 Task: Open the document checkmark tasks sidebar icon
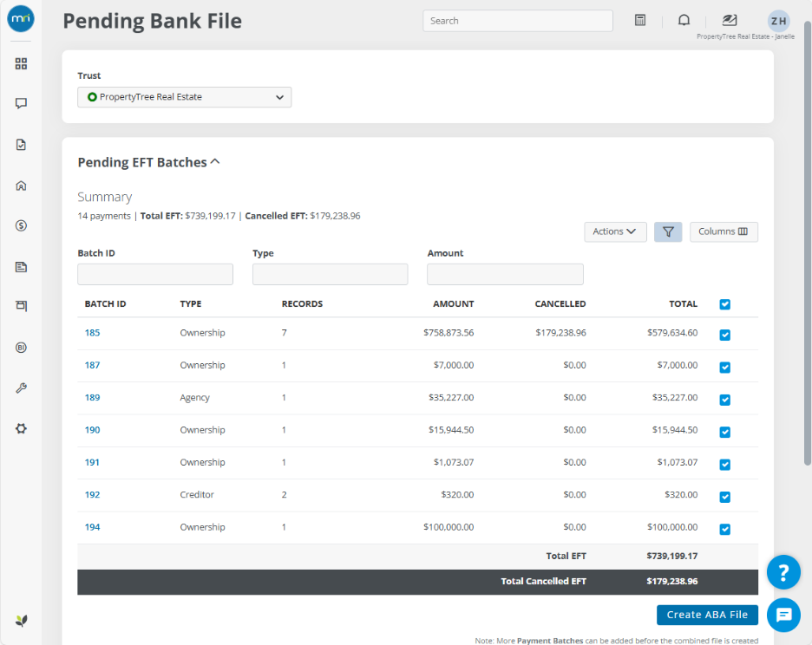tap(21, 145)
